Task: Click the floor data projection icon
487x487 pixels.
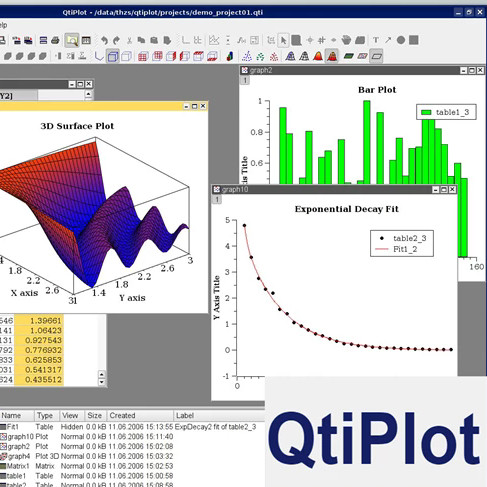Action: pos(362,56)
